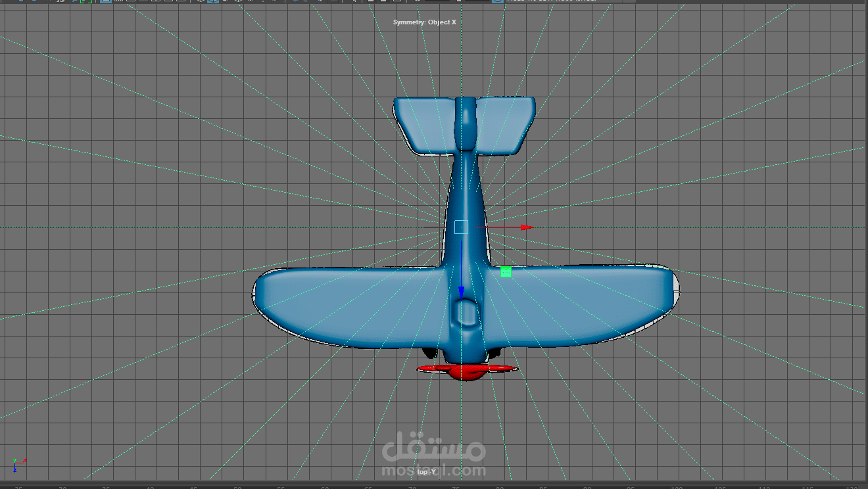Viewport: 868px width, 489px height.
Task: Click the 'top -Y' camera label
Action: click(427, 472)
